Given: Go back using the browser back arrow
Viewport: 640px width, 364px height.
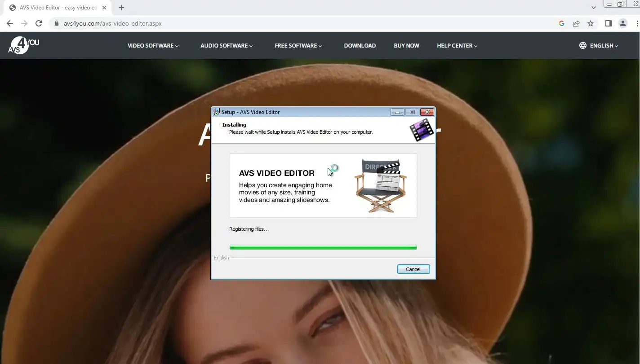Looking at the screenshot, I should (9, 23).
